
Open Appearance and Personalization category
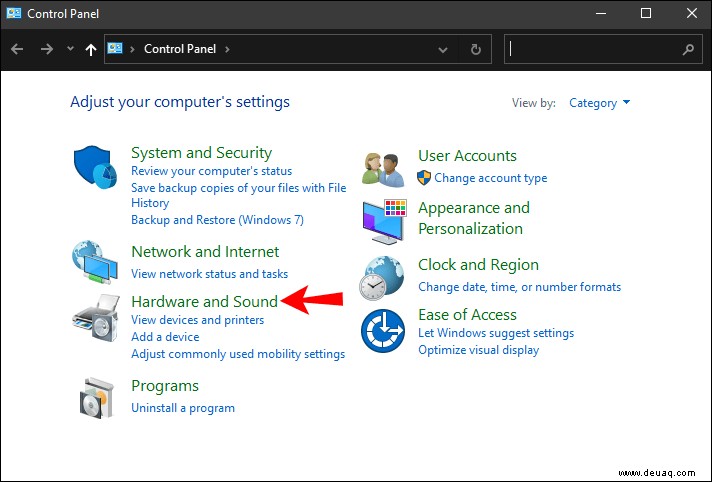click(474, 218)
